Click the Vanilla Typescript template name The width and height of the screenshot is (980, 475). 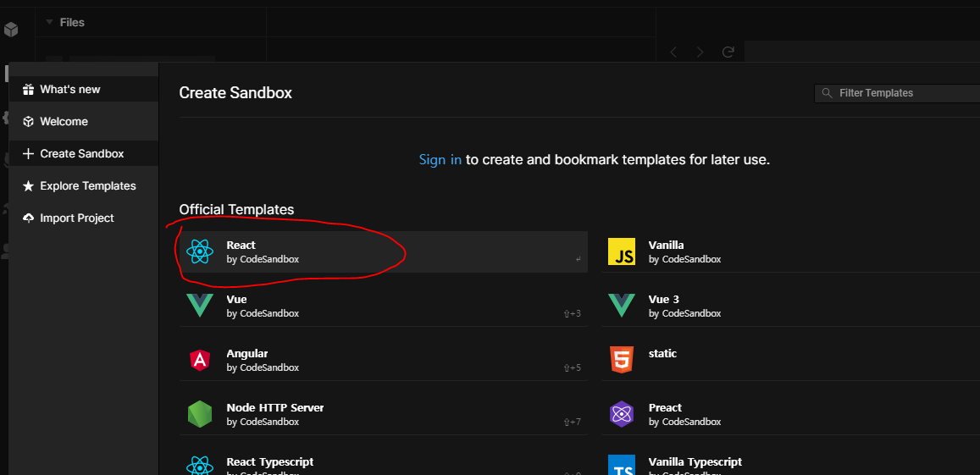coord(695,461)
